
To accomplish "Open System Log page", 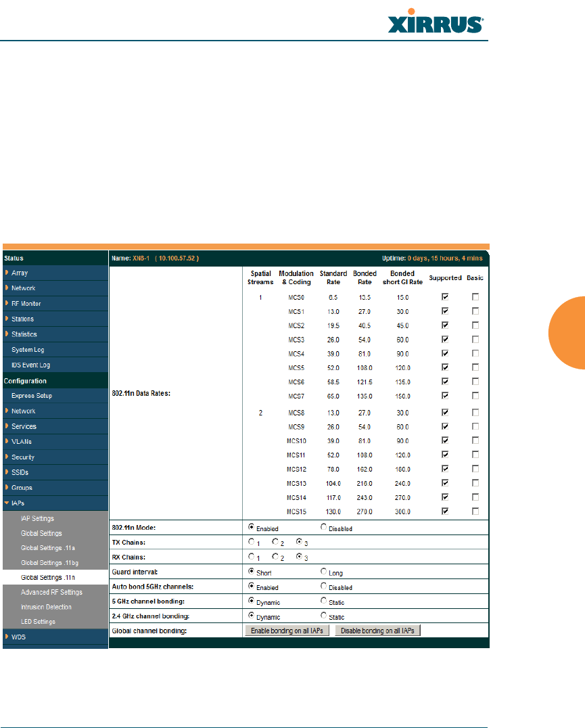I will click(x=28, y=350).
